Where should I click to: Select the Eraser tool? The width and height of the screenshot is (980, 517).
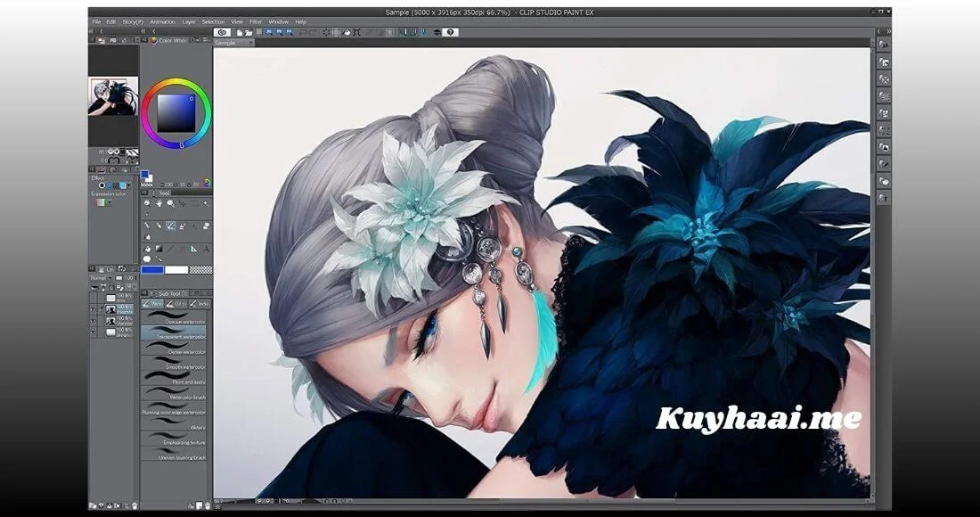[x=207, y=226]
